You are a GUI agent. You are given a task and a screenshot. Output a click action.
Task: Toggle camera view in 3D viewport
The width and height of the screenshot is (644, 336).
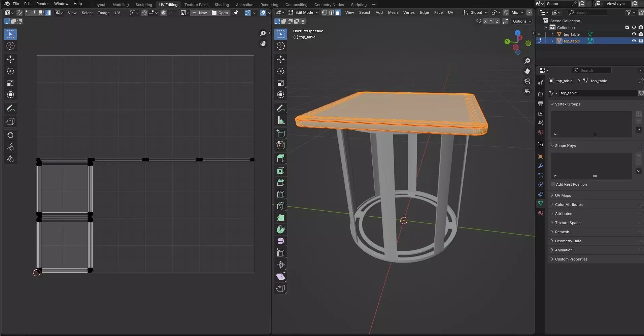(527, 81)
